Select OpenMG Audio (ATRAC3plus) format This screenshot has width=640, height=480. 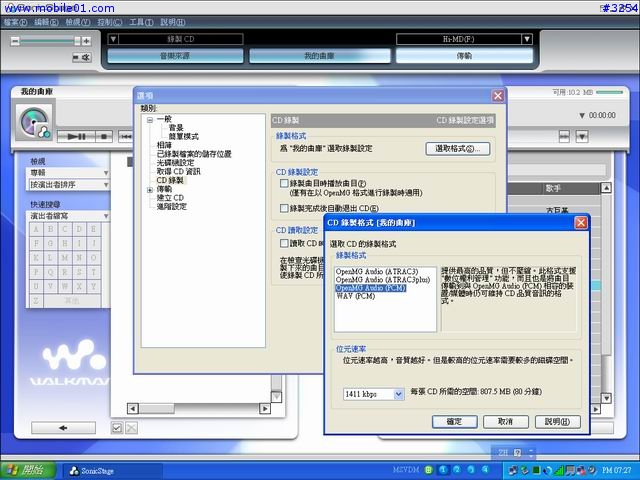pos(383,280)
